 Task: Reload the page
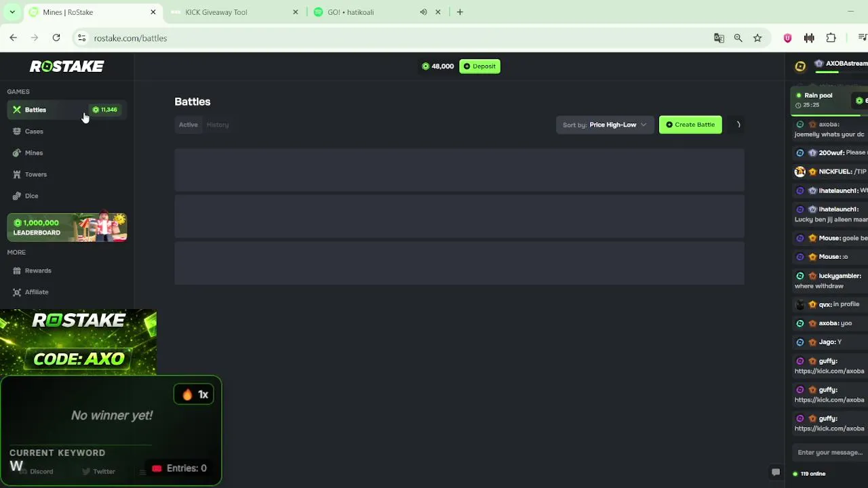56,38
